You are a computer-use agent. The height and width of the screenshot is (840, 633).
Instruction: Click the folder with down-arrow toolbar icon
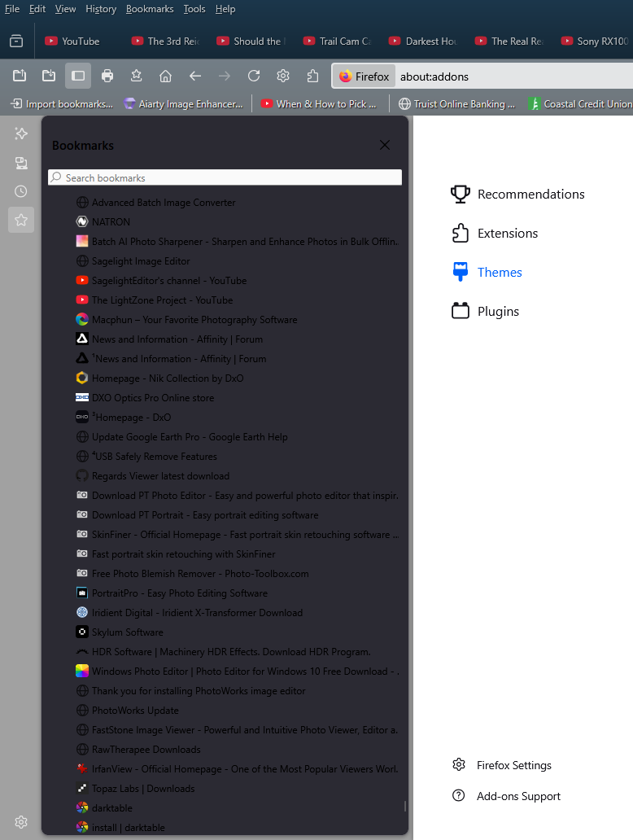click(x=49, y=76)
